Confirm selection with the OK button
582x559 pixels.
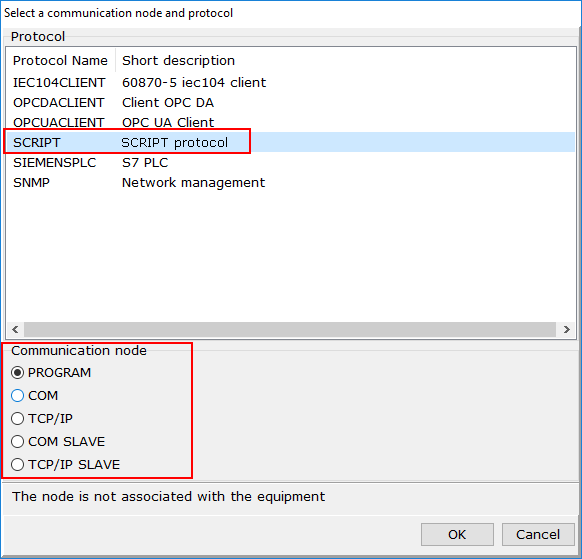pos(457,534)
